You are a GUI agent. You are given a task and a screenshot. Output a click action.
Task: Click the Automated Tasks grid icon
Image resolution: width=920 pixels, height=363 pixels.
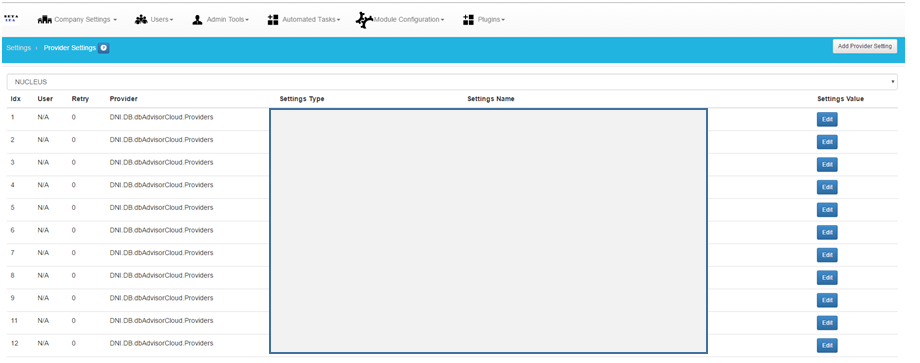pyautogui.click(x=273, y=20)
